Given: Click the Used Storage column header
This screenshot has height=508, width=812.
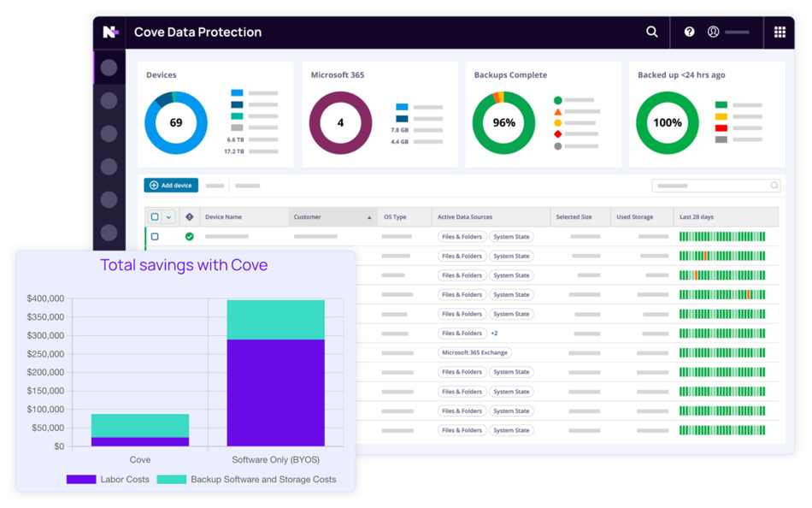Looking at the screenshot, I should [x=634, y=216].
